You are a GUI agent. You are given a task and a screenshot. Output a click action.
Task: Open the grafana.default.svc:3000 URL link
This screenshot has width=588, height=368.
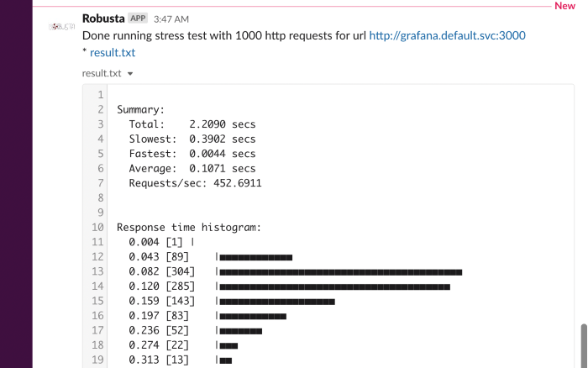pos(447,35)
